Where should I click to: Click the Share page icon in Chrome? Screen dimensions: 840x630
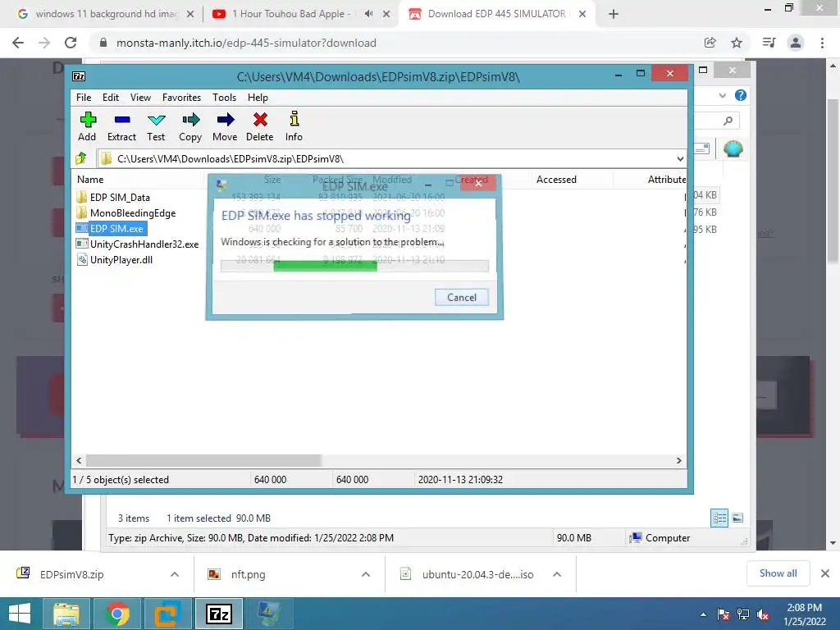click(x=710, y=43)
